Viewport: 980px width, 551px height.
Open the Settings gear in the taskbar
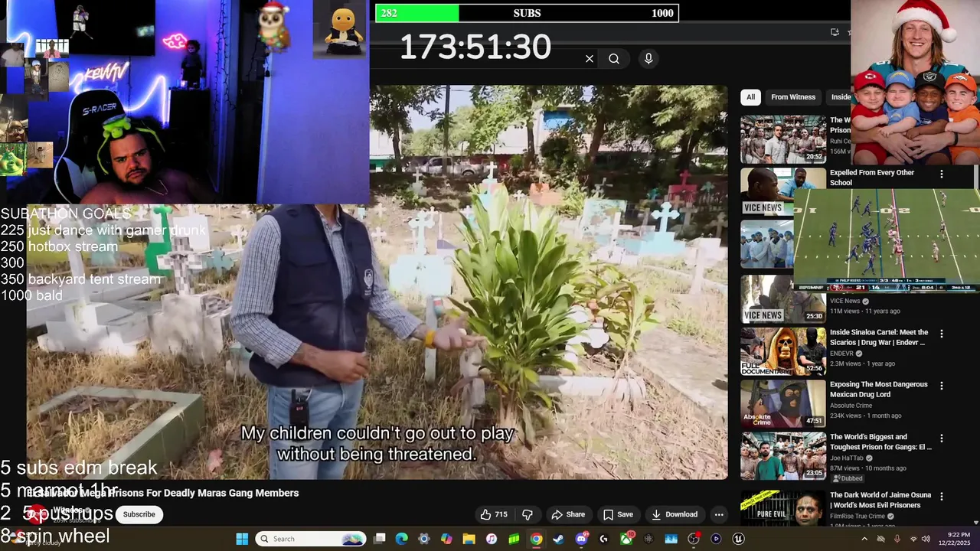pyautogui.click(x=424, y=539)
